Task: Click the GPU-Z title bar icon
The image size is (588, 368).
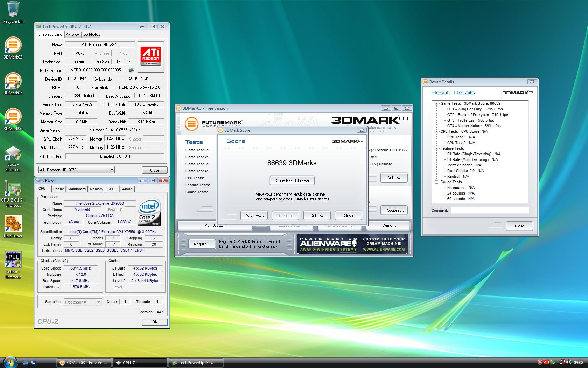Action: tap(38, 26)
